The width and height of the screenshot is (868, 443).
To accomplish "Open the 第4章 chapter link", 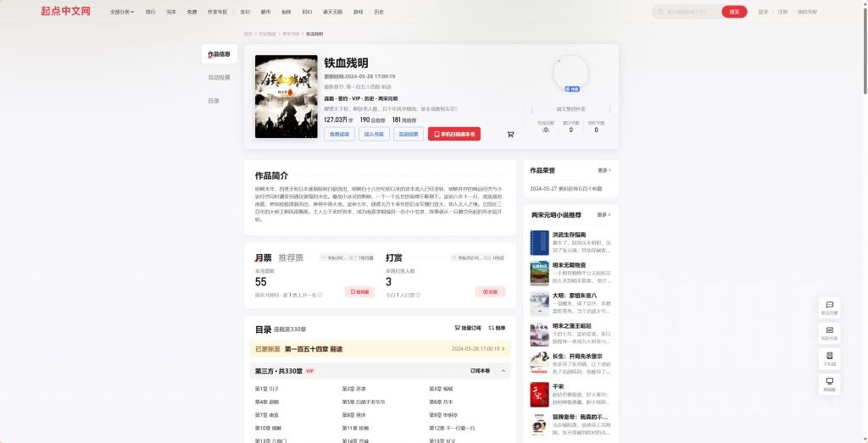I will click(x=267, y=402).
